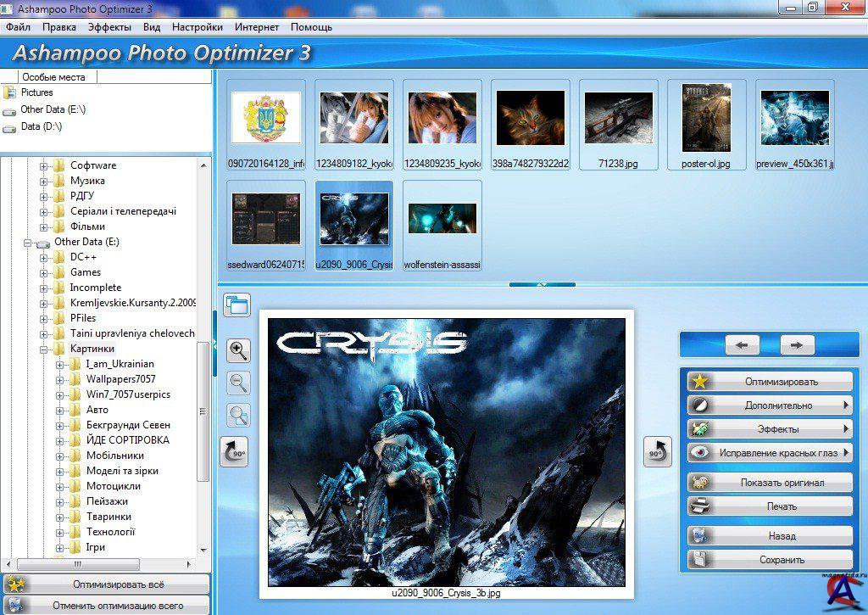Open the Настройки menu

pyautogui.click(x=198, y=27)
